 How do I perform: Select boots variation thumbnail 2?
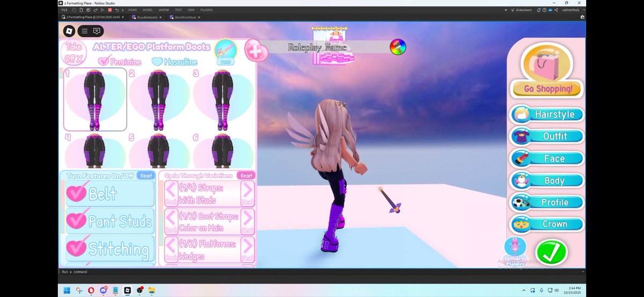tap(159, 100)
